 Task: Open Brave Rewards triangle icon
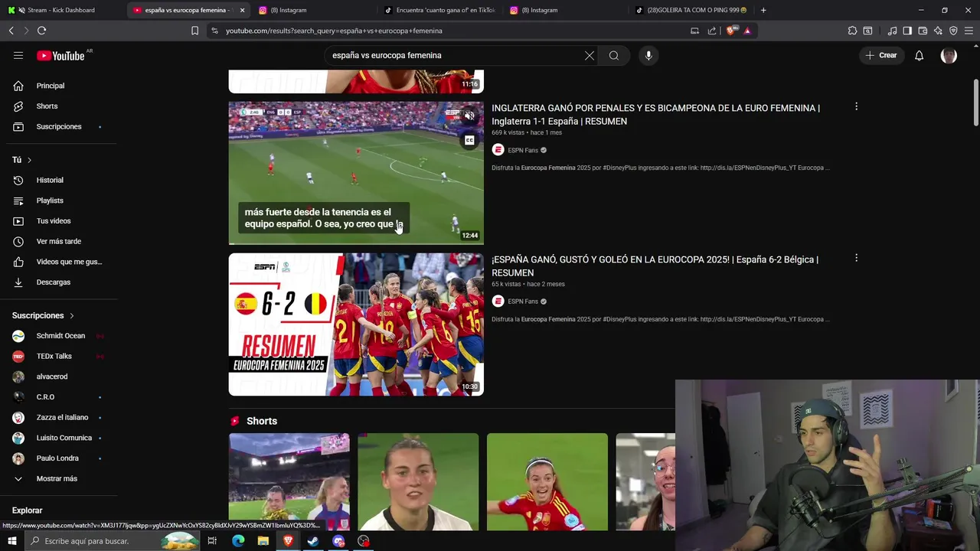[x=747, y=31]
